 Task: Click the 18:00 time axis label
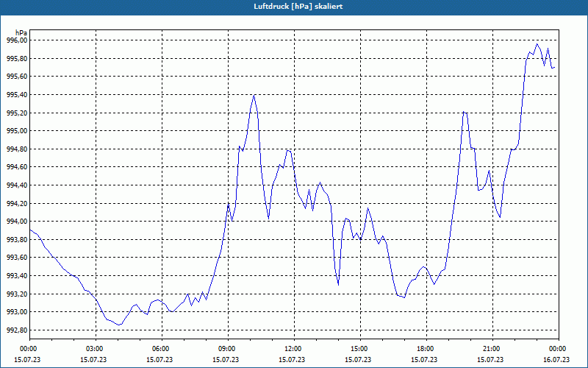[x=427, y=349]
